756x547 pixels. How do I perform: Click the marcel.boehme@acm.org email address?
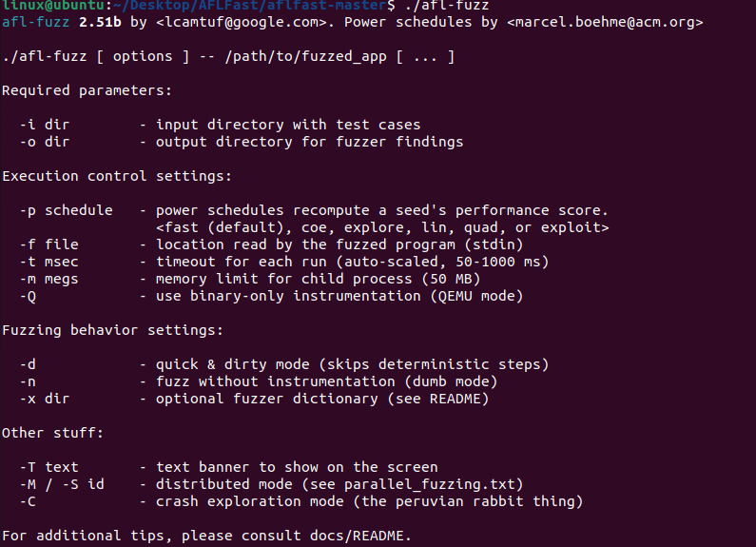pos(608,22)
